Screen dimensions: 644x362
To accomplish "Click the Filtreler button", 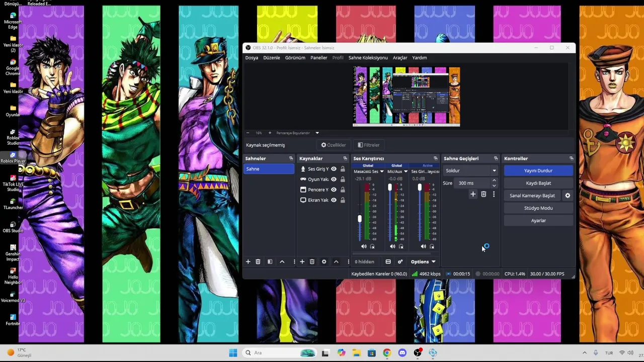I will (x=368, y=145).
